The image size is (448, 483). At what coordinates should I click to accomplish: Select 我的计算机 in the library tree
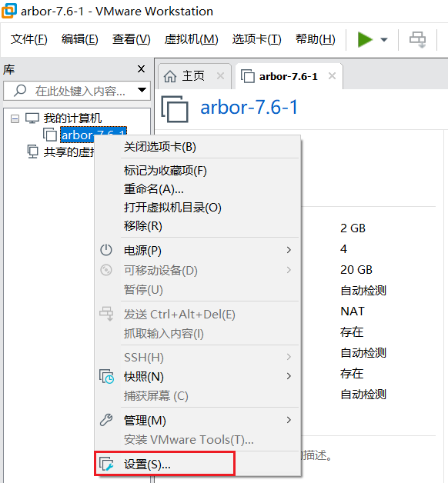click(x=72, y=118)
